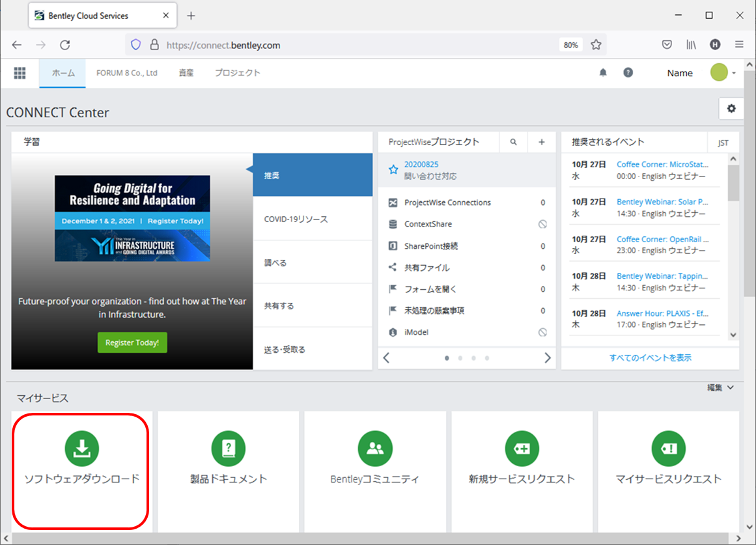
Task: Select 送る·受取る in the learning panel
Action: 313,349
